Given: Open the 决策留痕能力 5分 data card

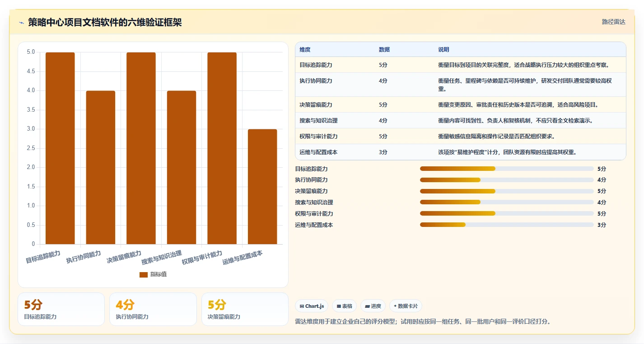Looking at the screenshot, I should tap(245, 309).
